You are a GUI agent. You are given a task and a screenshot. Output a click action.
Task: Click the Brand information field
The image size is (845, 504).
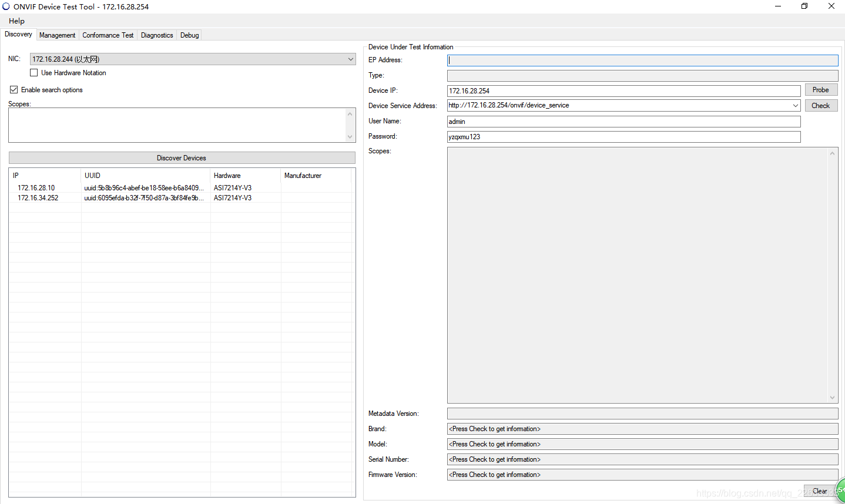click(642, 429)
